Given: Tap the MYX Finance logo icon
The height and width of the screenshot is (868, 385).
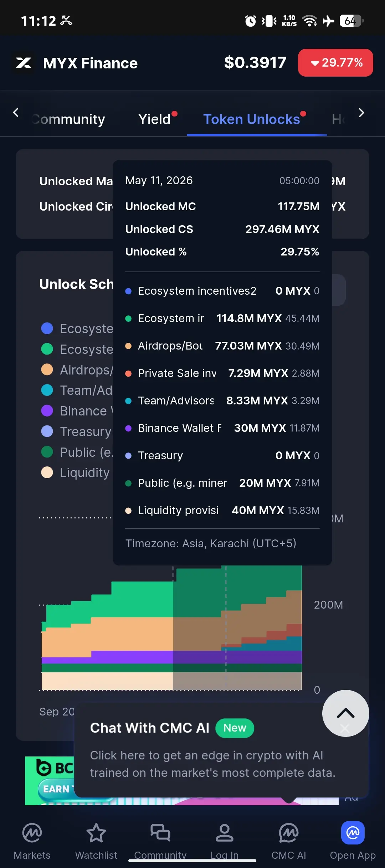Looking at the screenshot, I should [x=24, y=63].
